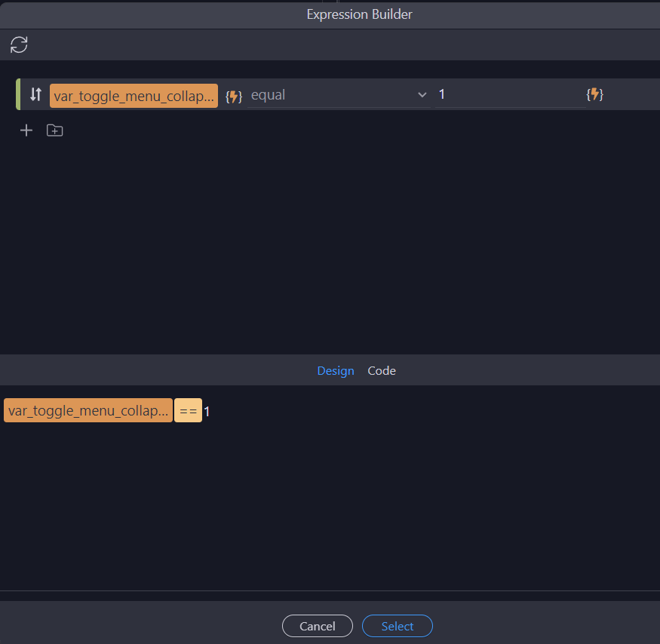Screen dimensions: 660x644
Task: Click the == operator chip in the preview
Action: [188, 410]
